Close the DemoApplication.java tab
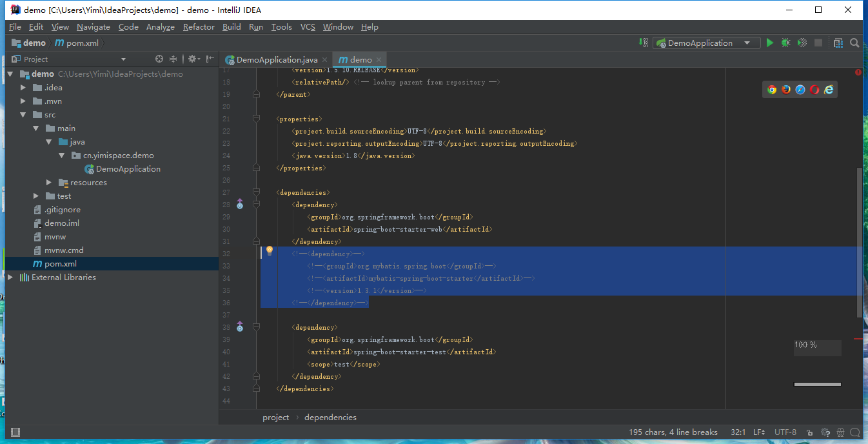This screenshot has height=444, width=868. click(x=325, y=59)
